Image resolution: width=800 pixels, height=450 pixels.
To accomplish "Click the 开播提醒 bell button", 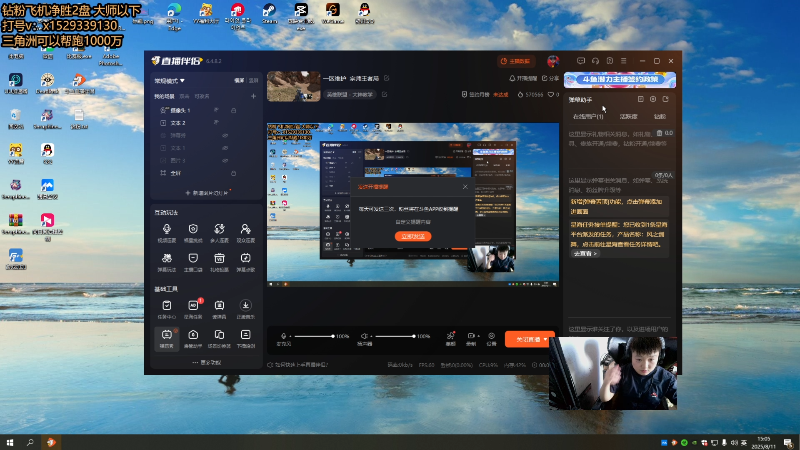I will click(523, 79).
